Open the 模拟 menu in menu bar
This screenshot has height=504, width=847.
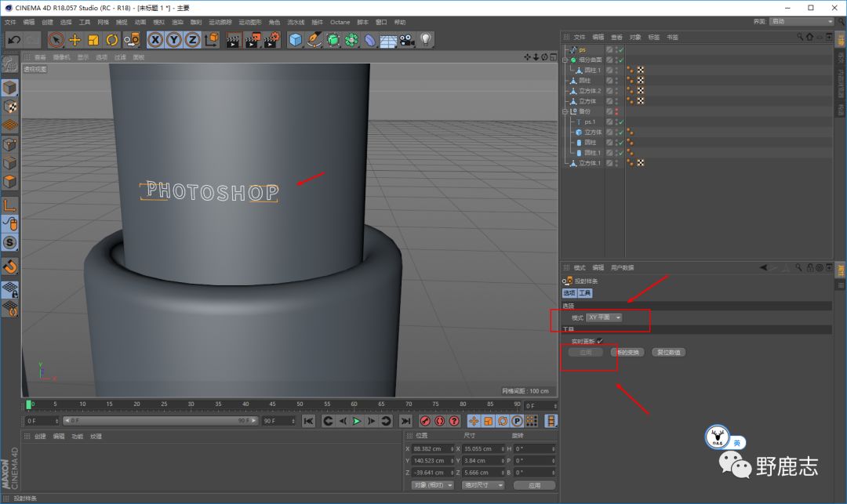tap(159, 22)
